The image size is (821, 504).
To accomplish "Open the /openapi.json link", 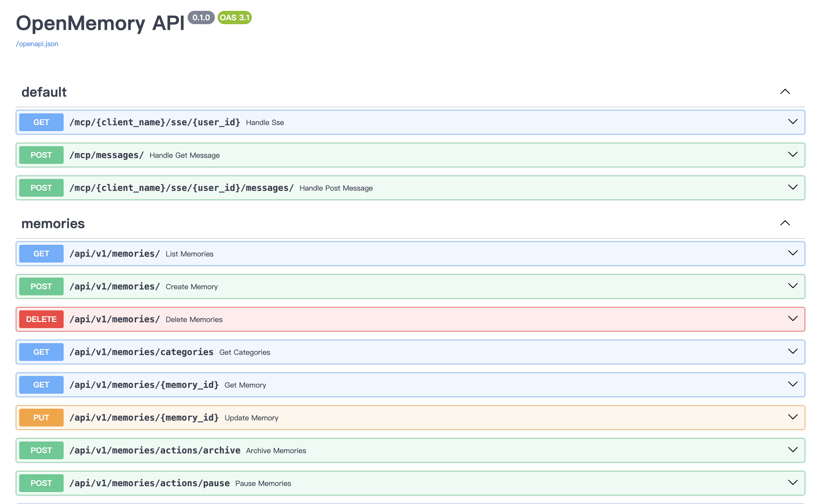I will (37, 44).
